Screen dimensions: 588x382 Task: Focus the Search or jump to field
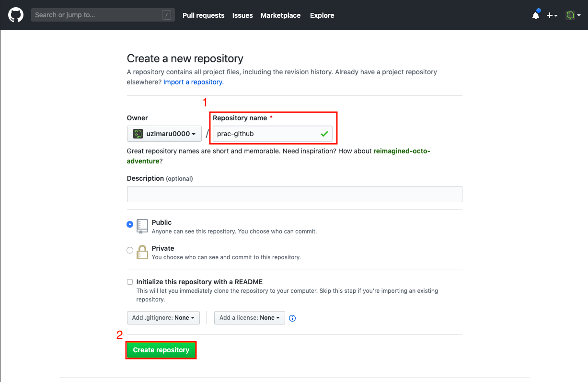103,15
